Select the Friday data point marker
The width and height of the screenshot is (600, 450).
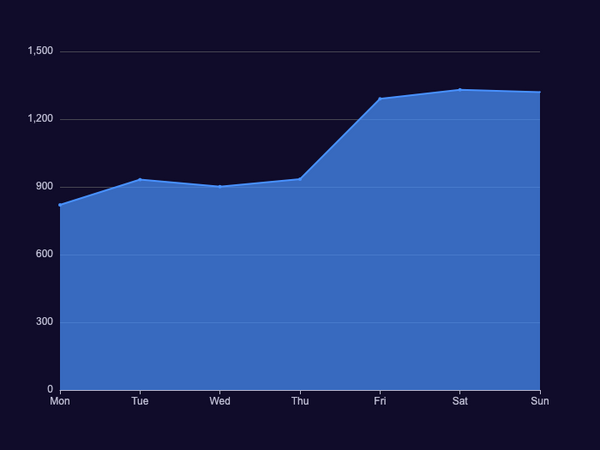point(380,98)
